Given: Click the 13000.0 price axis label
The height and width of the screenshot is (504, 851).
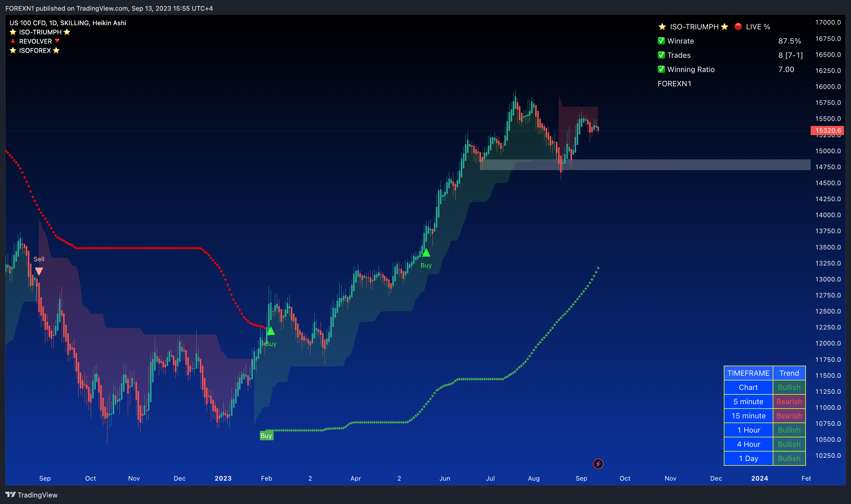Looking at the screenshot, I should pos(828,279).
